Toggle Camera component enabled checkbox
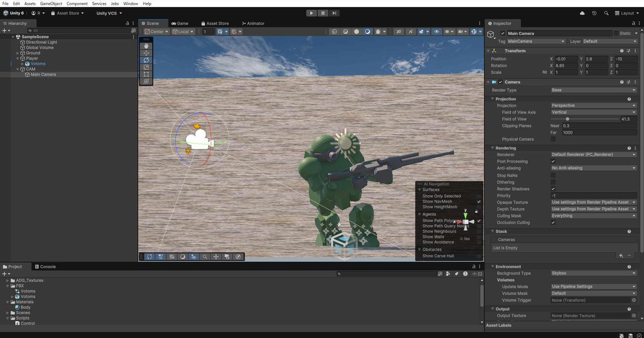Screen dimensions: 644x338 pos(501,82)
